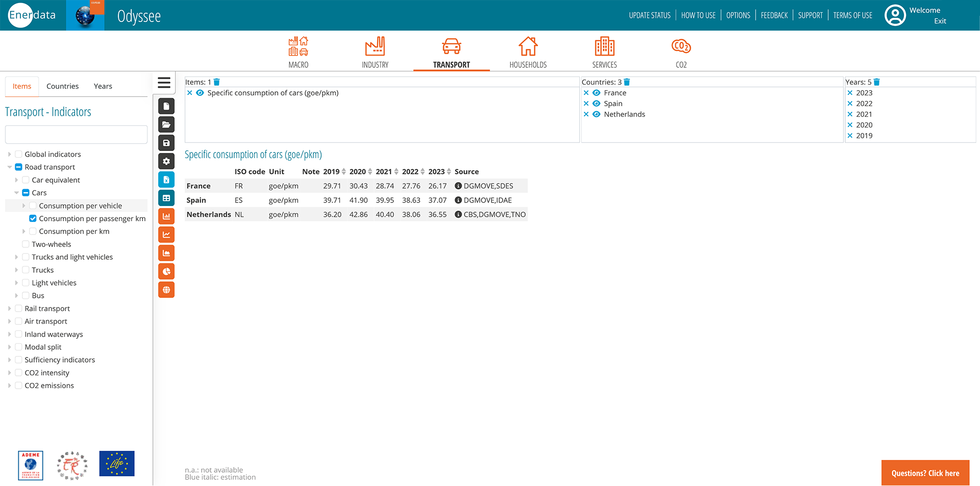The height and width of the screenshot is (486, 980).
Task: Open the pie chart view
Action: (x=166, y=272)
